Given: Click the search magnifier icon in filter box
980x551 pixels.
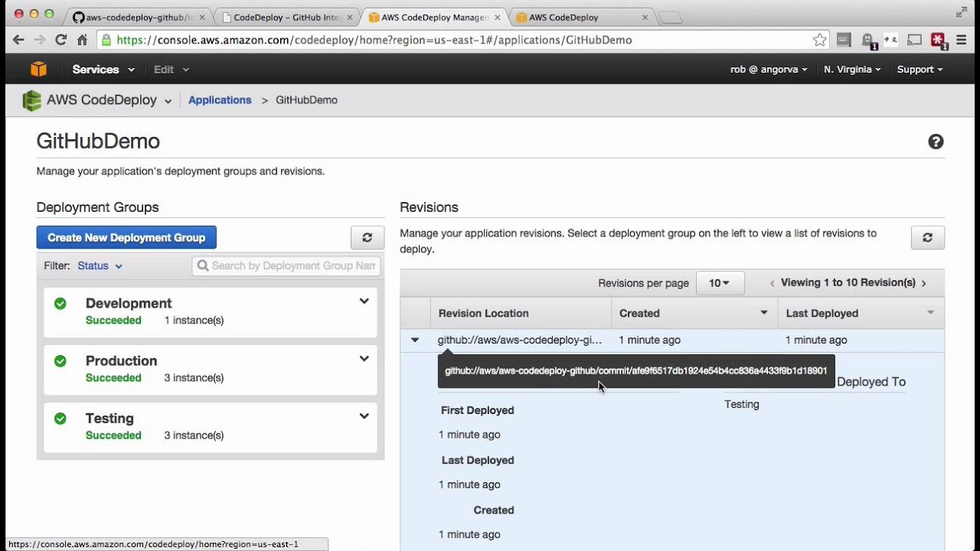Looking at the screenshot, I should [x=203, y=266].
